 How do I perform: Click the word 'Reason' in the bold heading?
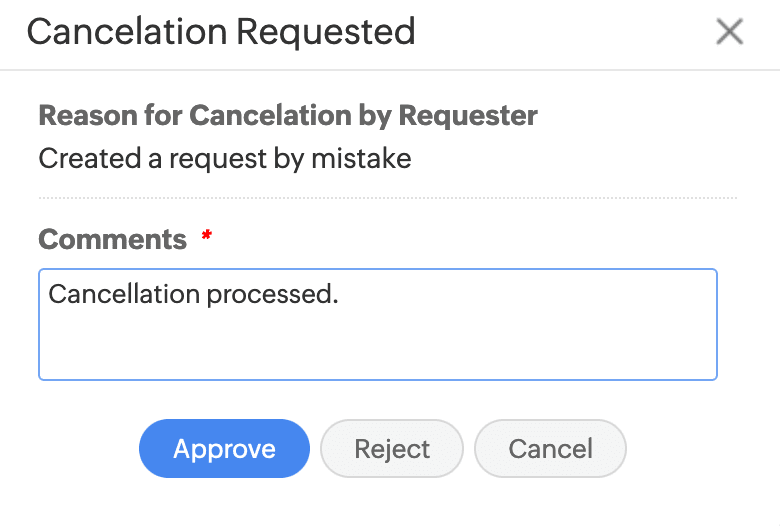[x=80, y=116]
